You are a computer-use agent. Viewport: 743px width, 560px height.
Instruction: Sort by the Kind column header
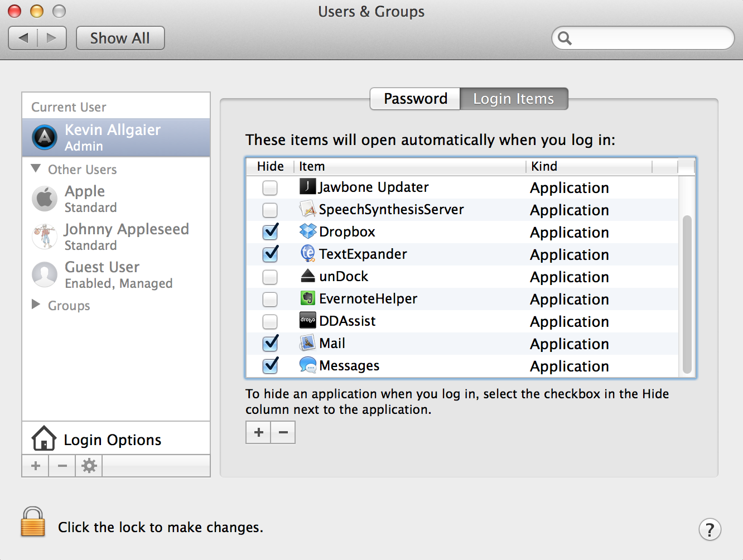point(589,166)
